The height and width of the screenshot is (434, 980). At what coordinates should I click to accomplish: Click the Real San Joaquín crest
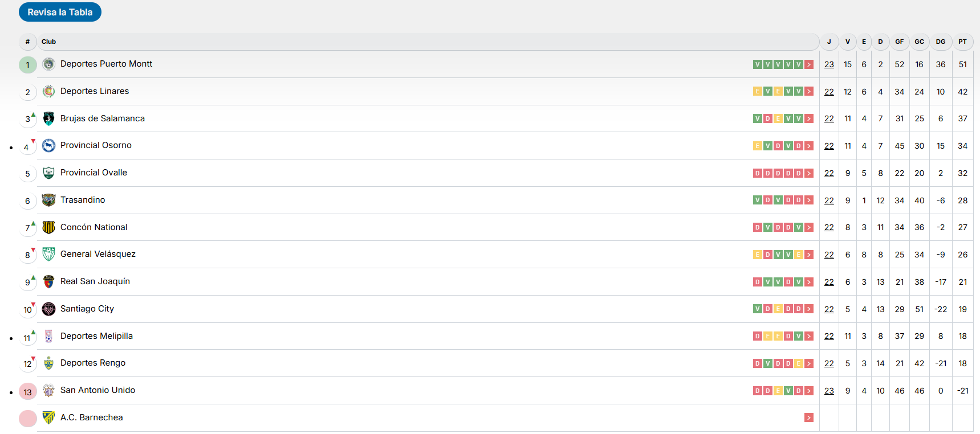click(49, 281)
